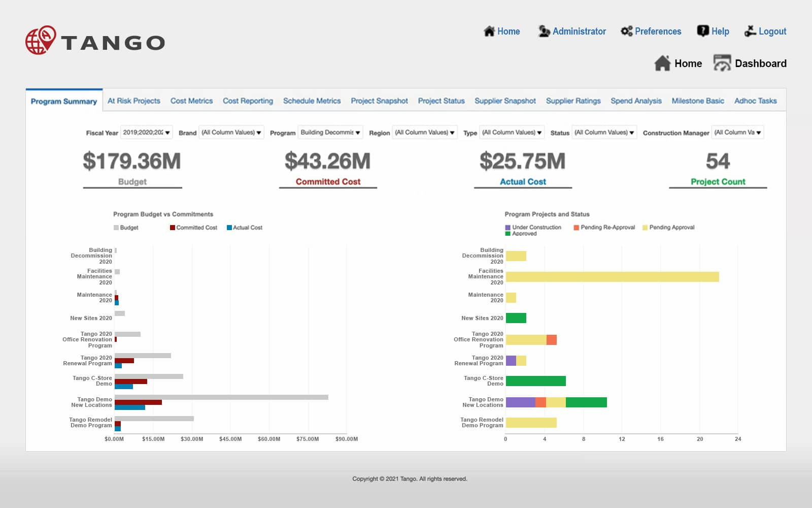This screenshot has height=508, width=812.
Task: Switch to the At Risk Projects tab
Action: point(133,101)
